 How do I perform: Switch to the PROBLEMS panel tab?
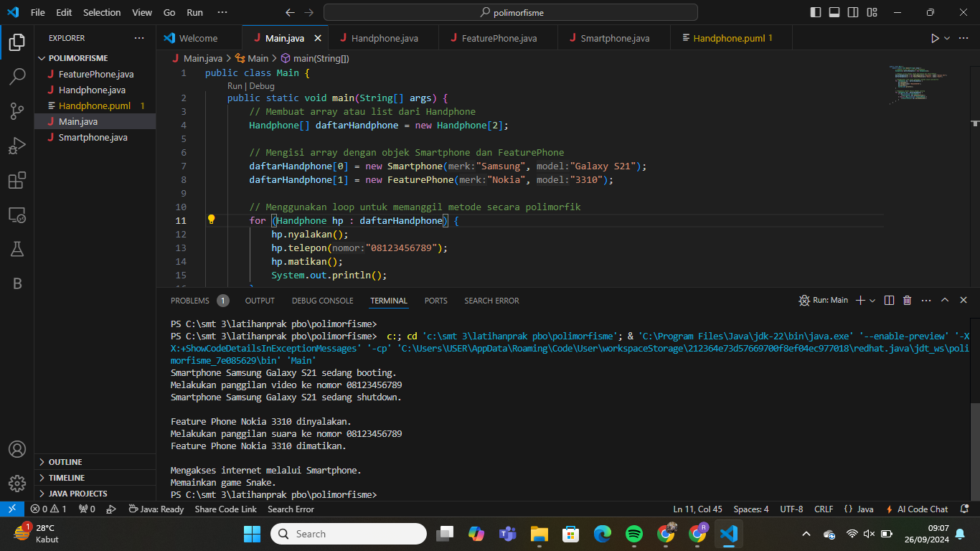(190, 301)
